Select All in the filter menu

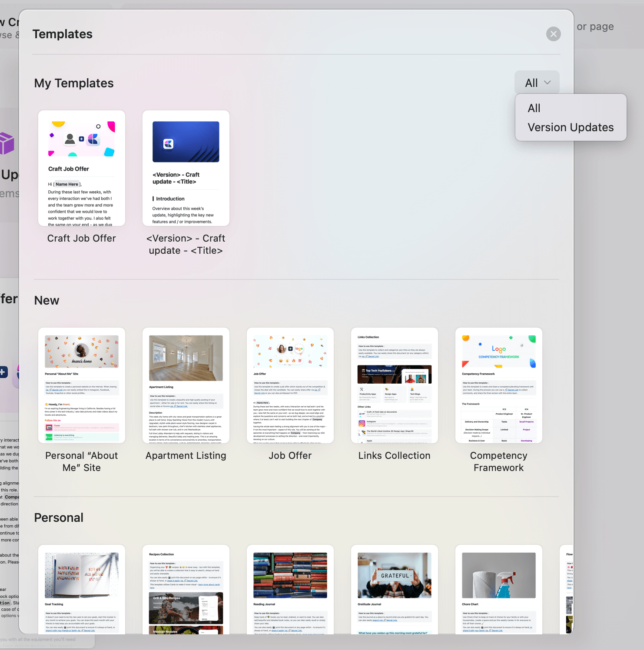pyautogui.click(x=534, y=108)
